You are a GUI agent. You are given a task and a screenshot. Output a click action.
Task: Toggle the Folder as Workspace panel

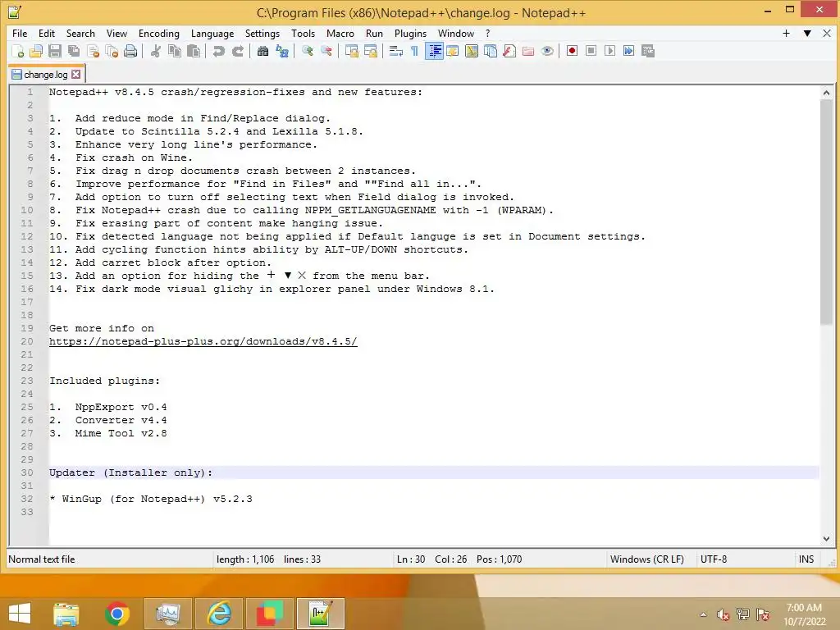(x=528, y=51)
